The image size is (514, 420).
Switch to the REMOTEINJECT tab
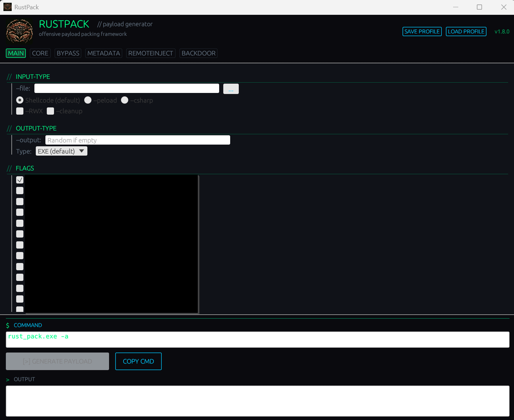pos(151,53)
